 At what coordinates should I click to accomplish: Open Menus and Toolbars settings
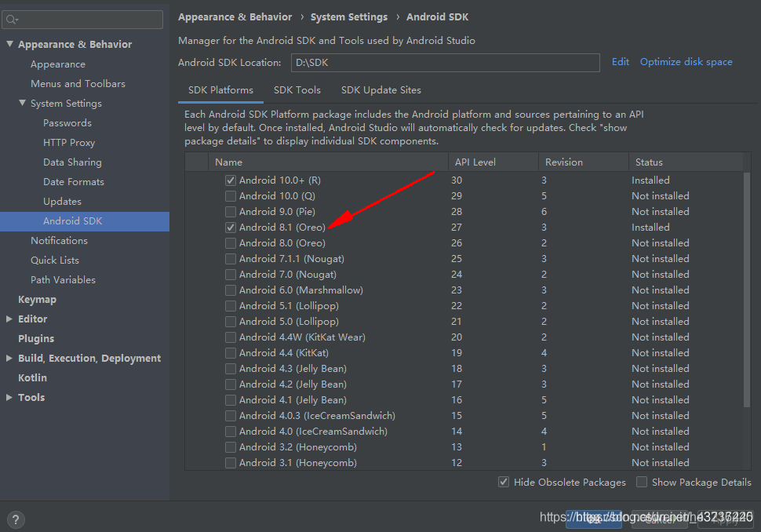[x=78, y=83]
